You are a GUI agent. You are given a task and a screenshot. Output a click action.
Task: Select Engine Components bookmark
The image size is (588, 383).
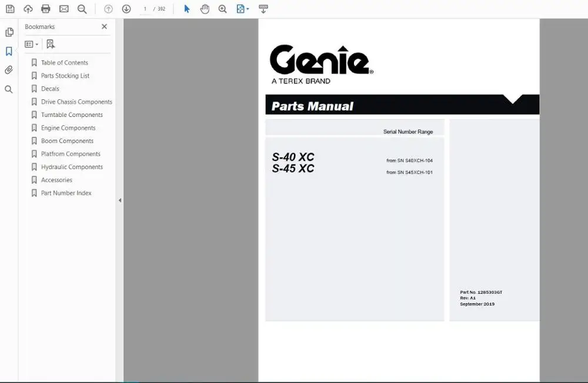click(68, 128)
